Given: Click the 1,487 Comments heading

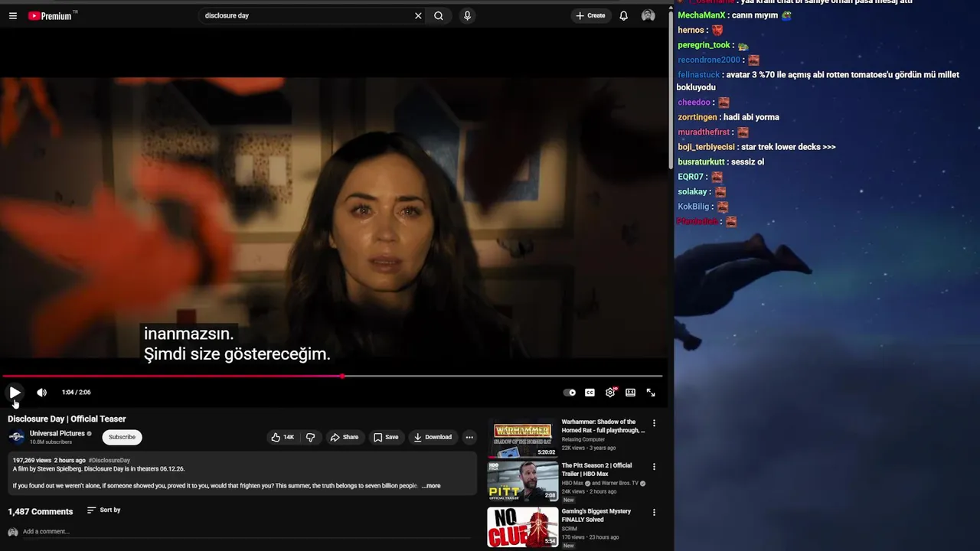Looking at the screenshot, I should (41, 511).
